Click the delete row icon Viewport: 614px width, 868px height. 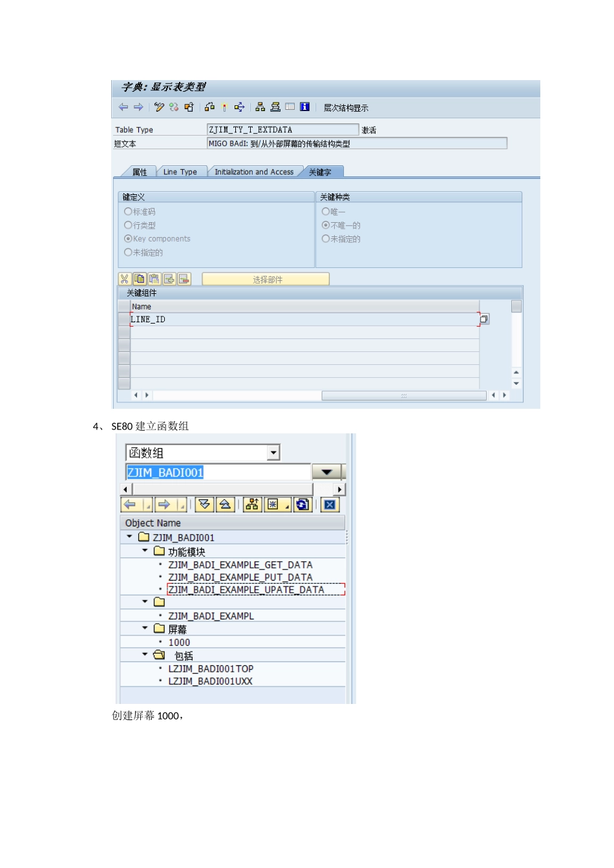click(184, 279)
